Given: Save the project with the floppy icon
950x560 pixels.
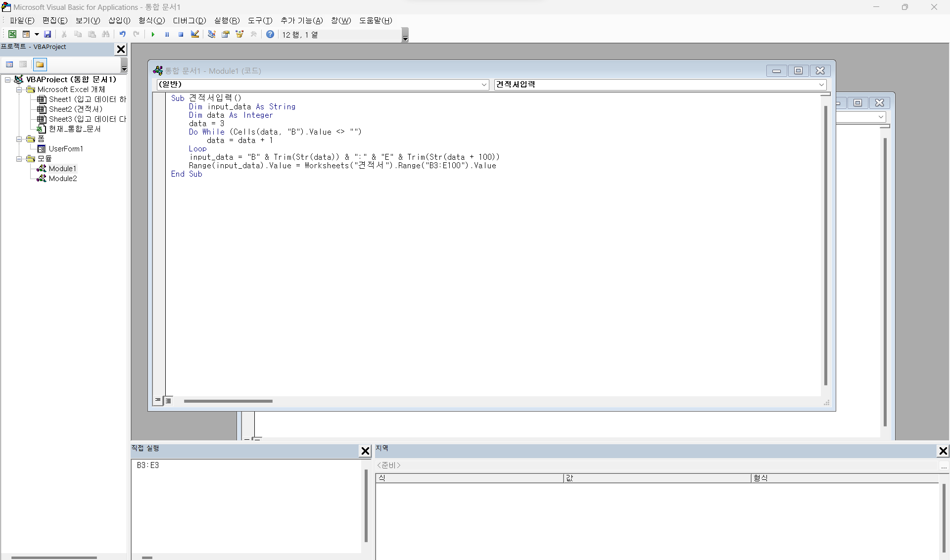Looking at the screenshot, I should click(47, 34).
